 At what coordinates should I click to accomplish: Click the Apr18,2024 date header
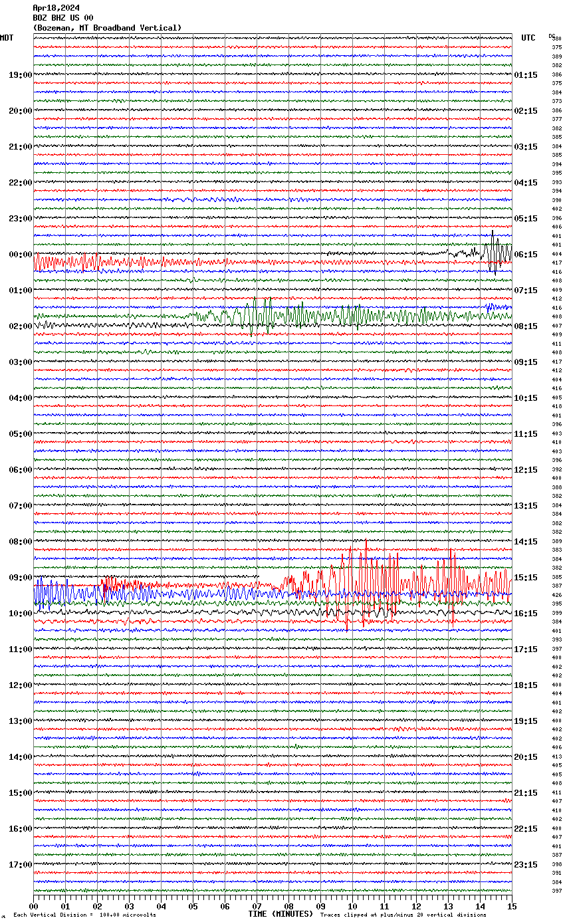click(56, 8)
